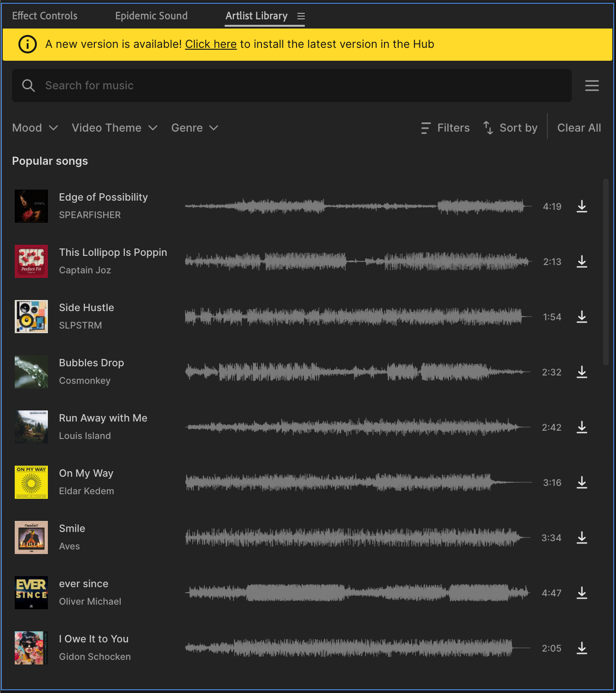Download Side Hustle track
616x693 pixels.
pyautogui.click(x=582, y=317)
